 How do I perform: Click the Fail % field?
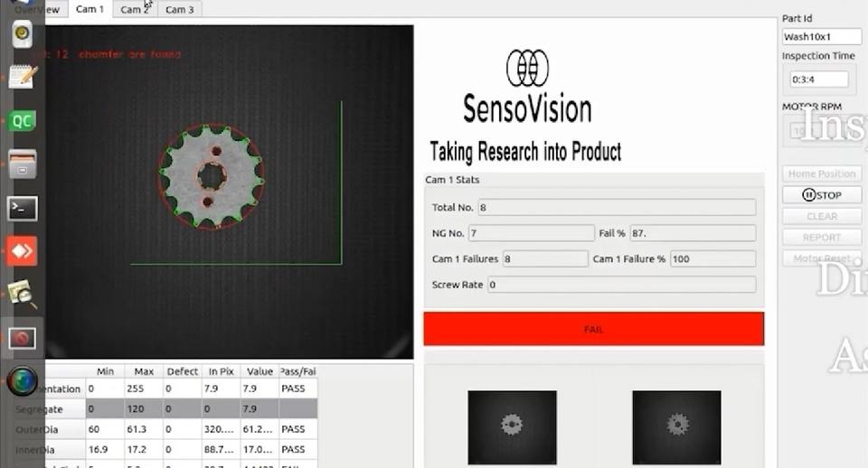pyautogui.click(x=693, y=233)
